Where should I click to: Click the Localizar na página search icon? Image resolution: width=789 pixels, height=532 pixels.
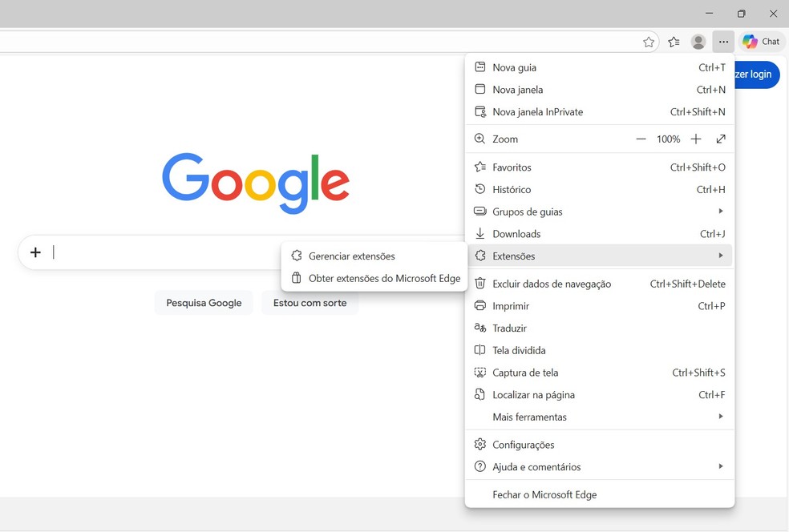480,395
